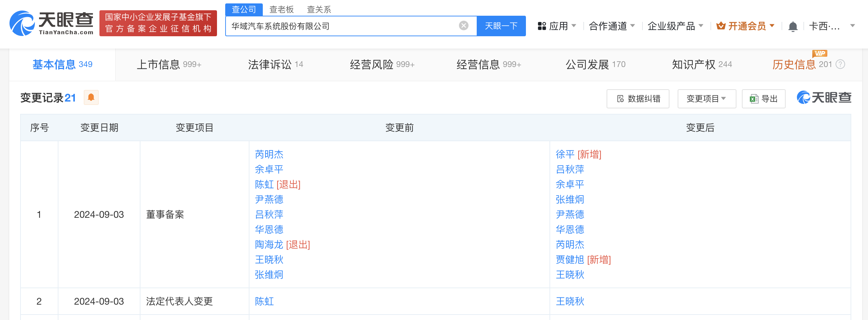Enable change record alerts via bell icon
This screenshot has width=868, height=320.
pos(91,97)
